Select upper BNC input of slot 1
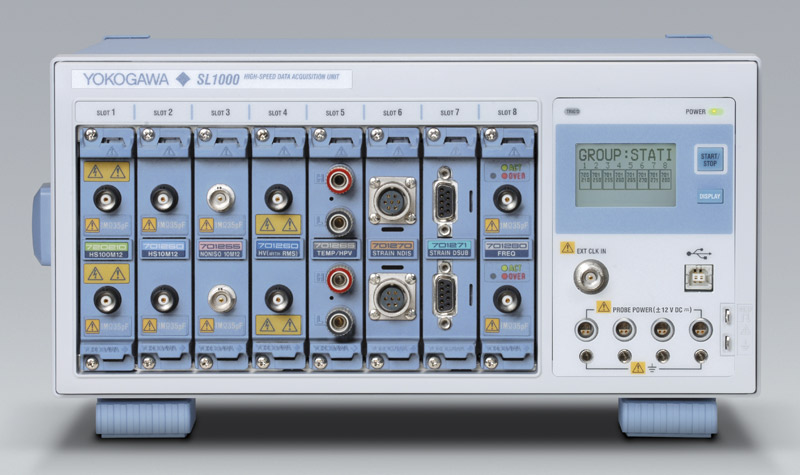The width and height of the screenshot is (800, 475). (x=107, y=198)
